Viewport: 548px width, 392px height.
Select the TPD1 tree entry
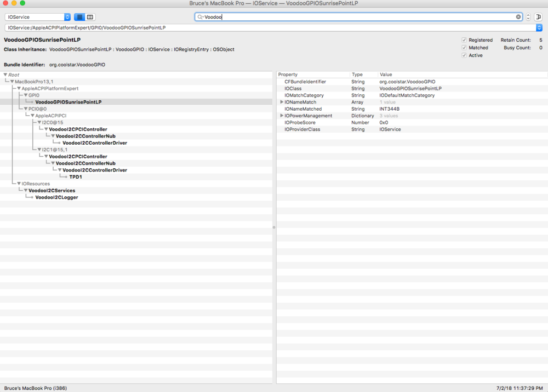[76, 177]
